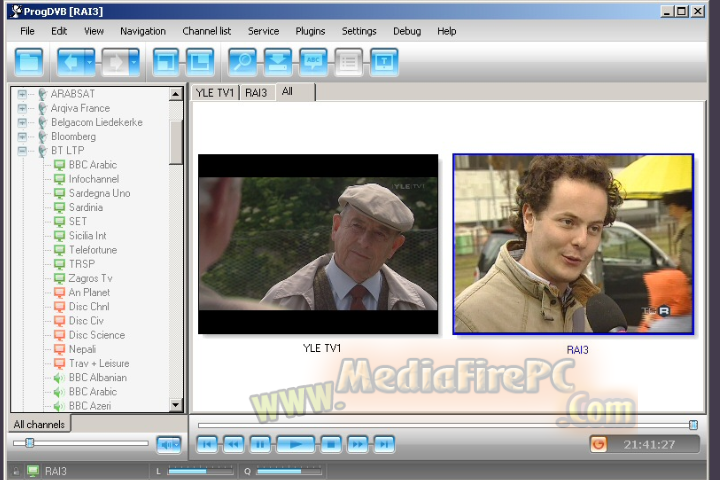This screenshot has height=480, width=720.
Task: Click the YLE TV1 video thumbnail
Action: pos(318,244)
